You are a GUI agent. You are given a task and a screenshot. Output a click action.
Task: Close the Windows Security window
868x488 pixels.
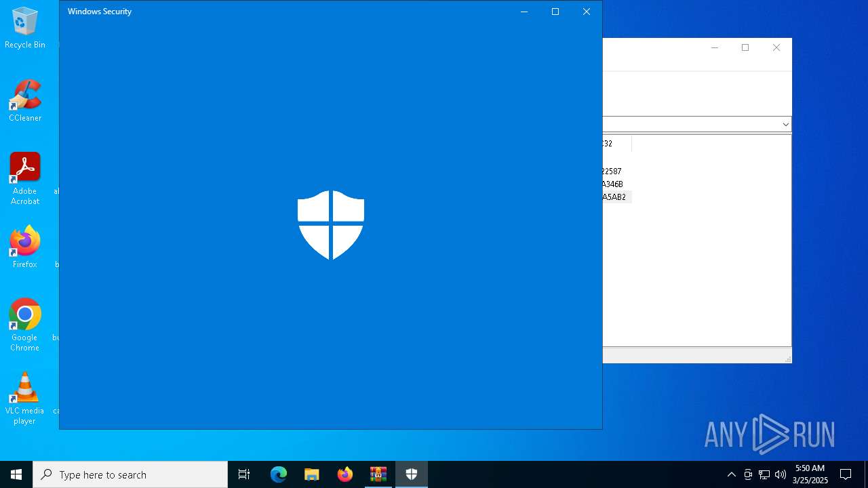click(x=587, y=12)
